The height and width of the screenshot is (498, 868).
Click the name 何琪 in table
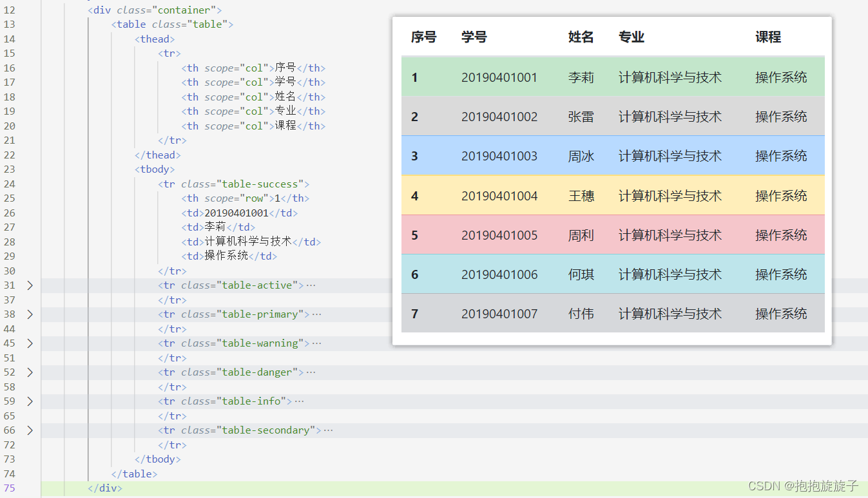point(581,274)
